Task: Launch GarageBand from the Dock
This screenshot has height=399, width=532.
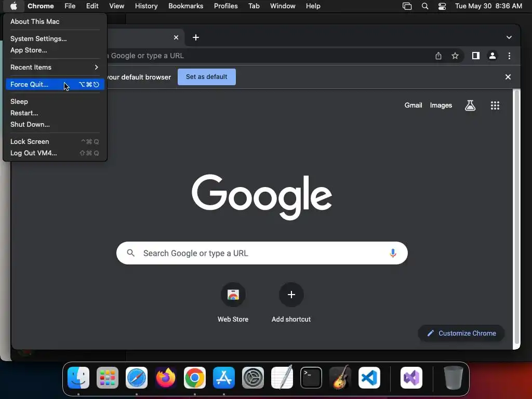Action: (340, 378)
